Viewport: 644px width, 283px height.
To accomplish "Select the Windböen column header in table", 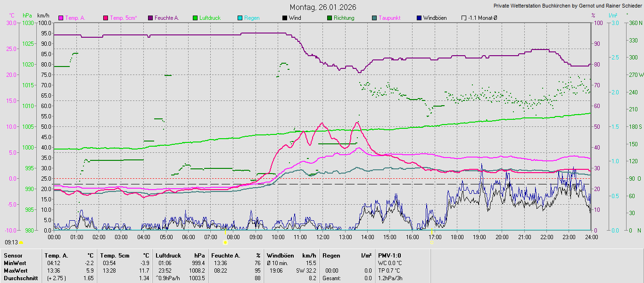I will 280,255.
